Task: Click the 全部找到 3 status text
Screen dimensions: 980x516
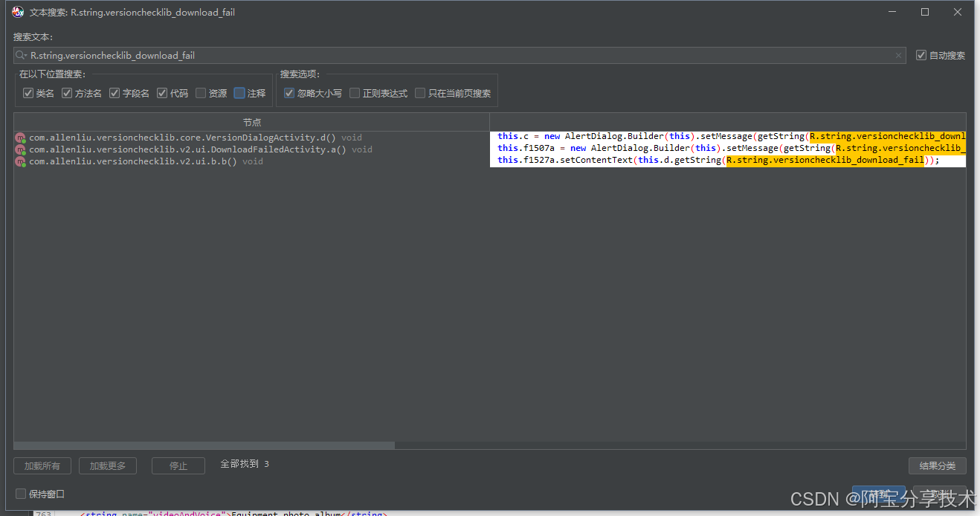Action: [245, 464]
